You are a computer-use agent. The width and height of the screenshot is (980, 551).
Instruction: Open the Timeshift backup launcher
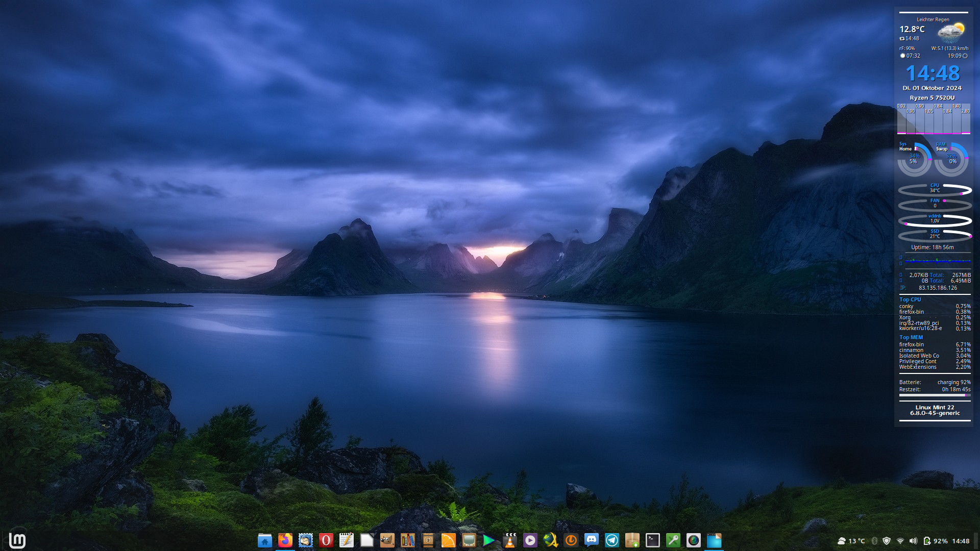pyautogui.click(x=571, y=540)
